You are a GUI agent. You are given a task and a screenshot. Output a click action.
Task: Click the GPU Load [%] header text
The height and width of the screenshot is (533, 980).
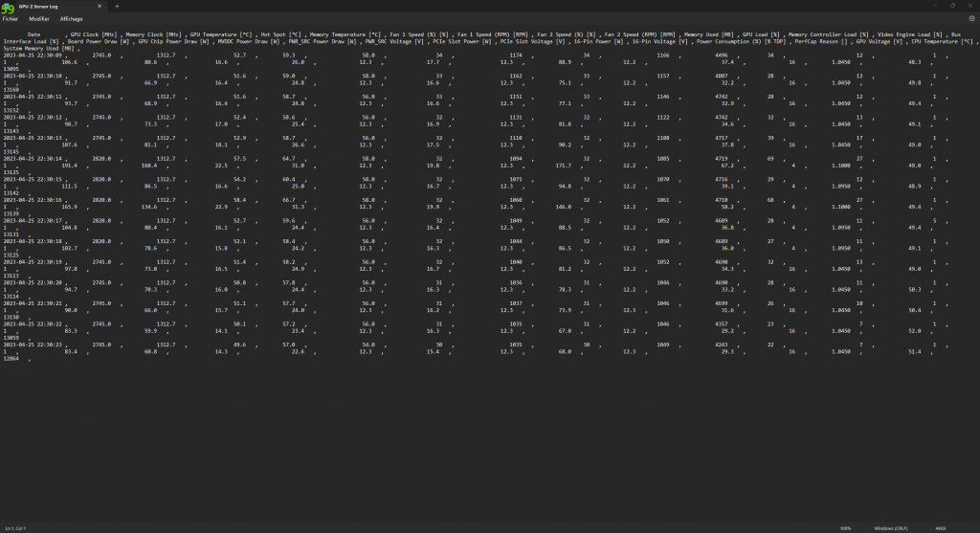pos(761,35)
